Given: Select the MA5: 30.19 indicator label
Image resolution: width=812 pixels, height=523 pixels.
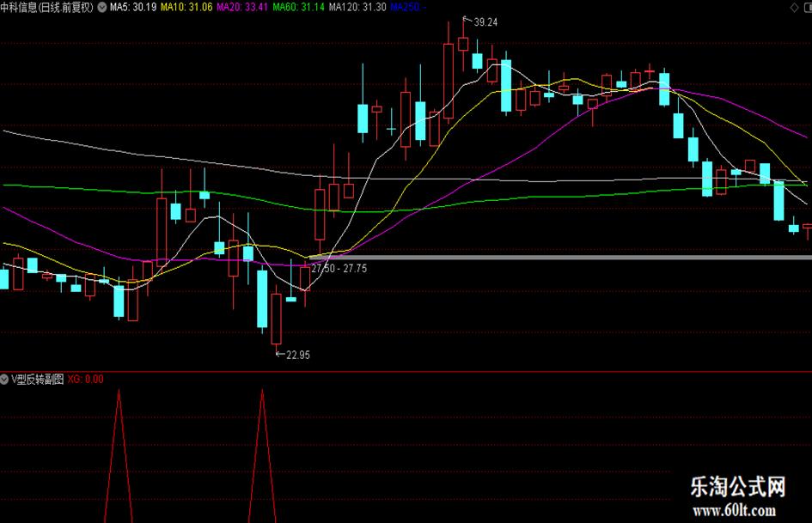Looking at the screenshot, I should [133, 7].
